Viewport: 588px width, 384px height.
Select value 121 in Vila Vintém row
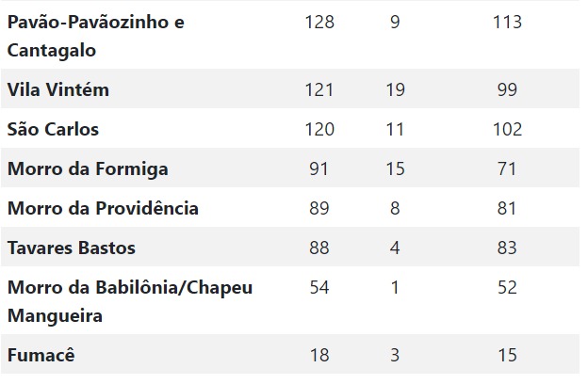pos(319,90)
